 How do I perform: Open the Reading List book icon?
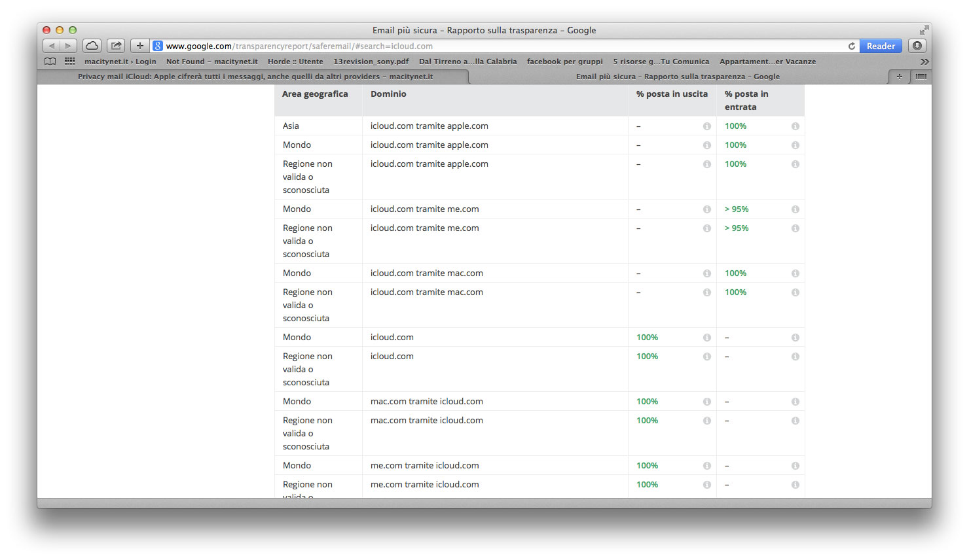(50, 61)
